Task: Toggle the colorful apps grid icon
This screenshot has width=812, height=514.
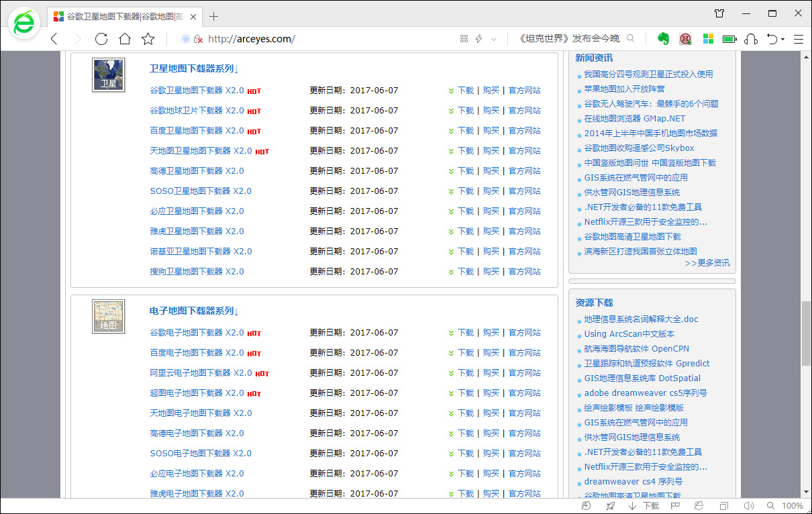Action: [x=708, y=39]
